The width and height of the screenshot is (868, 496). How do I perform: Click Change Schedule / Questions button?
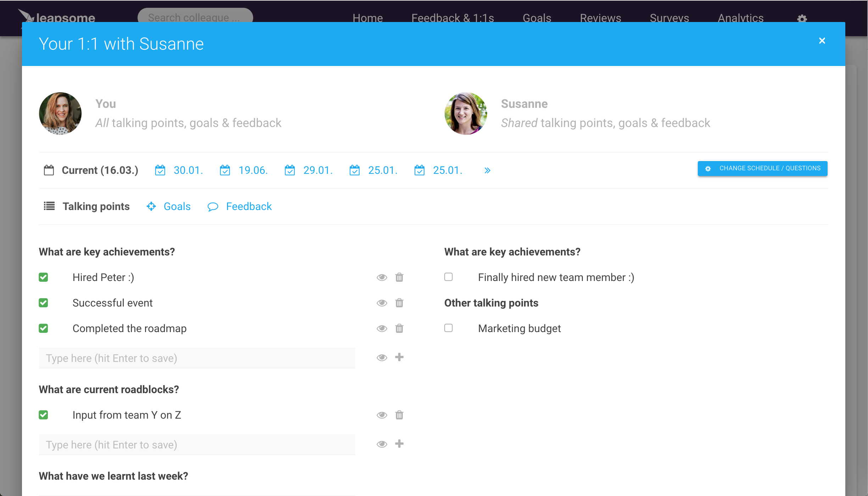click(x=763, y=169)
